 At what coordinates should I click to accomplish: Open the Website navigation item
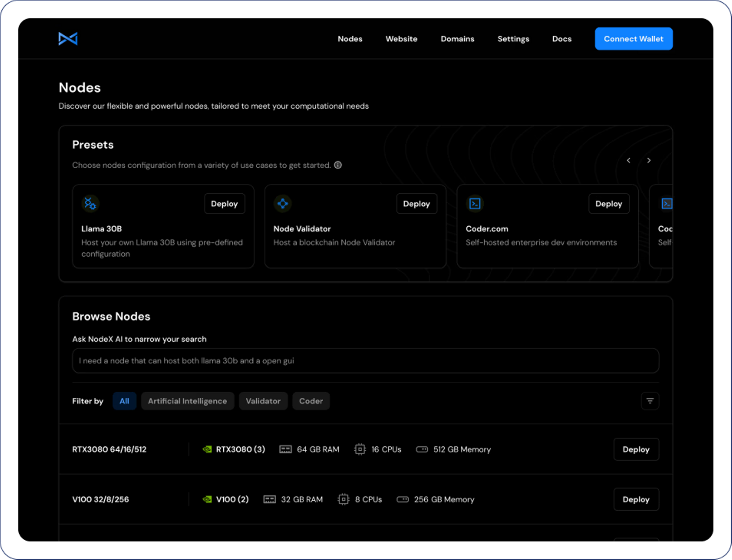point(401,39)
